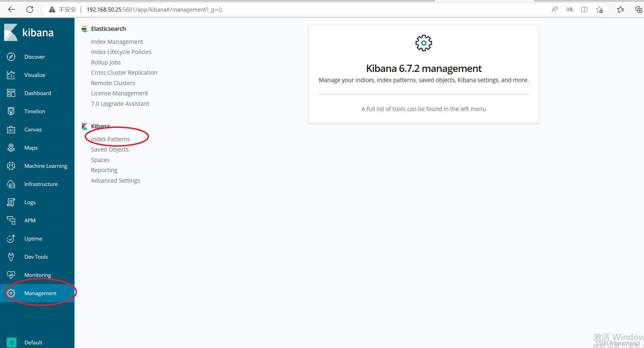This screenshot has width=644, height=348.
Task: Click the Dashboard layout icon
Action: pos(11,93)
